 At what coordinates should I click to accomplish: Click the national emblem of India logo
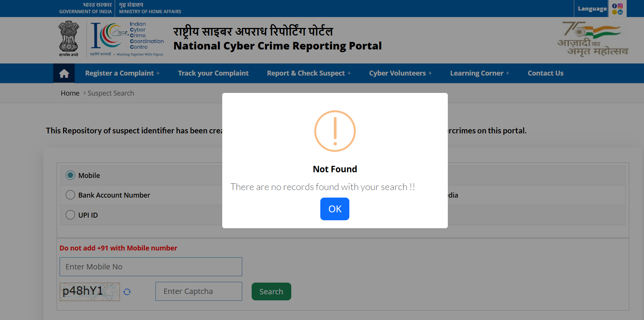69,39
